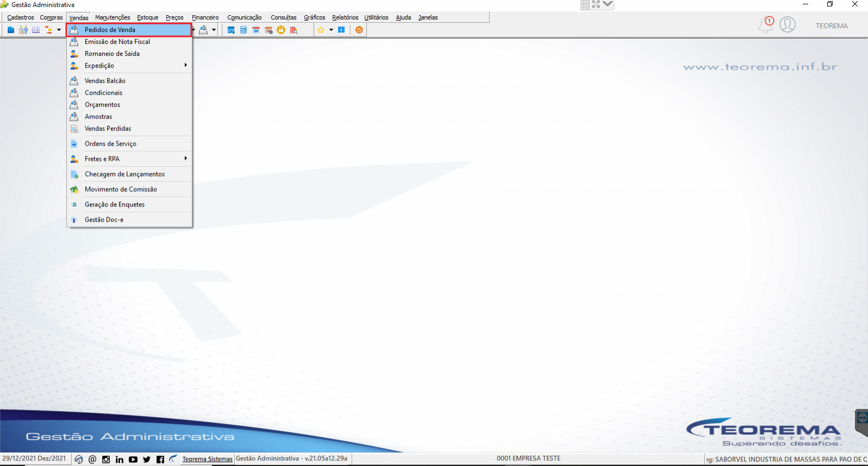Viewport: 868px width, 466px height.
Task: Click the 29/12/2021 Dez/2021 date in status bar
Action: pos(34,458)
